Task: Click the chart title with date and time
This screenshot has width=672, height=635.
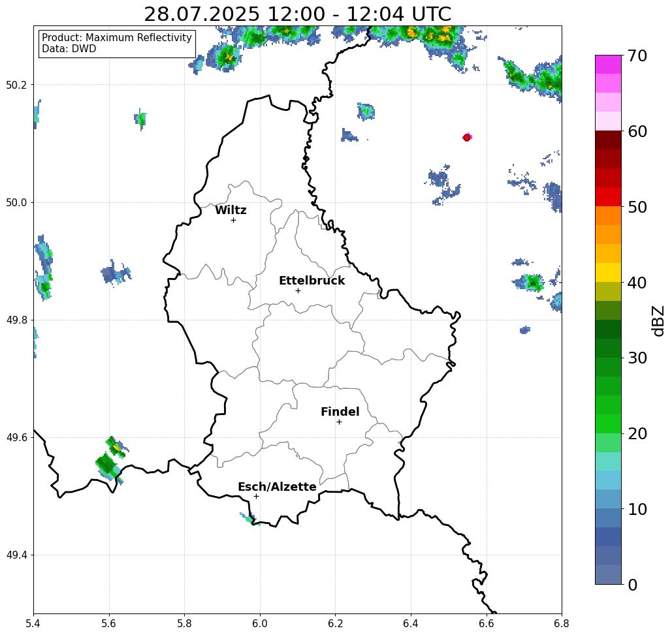Action: tap(297, 14)
